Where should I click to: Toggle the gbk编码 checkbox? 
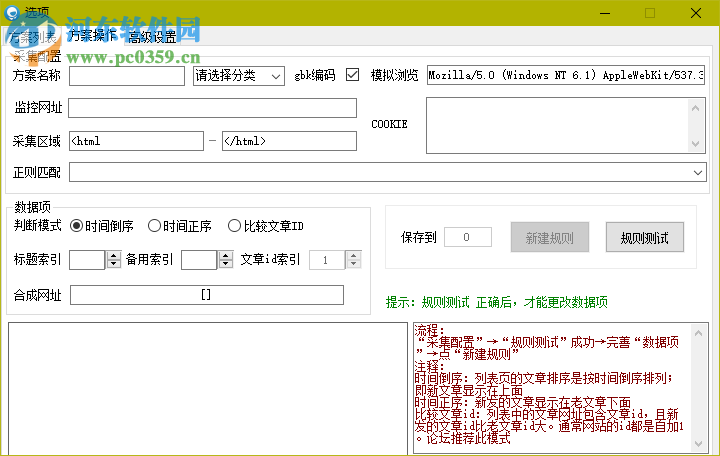(352, 74)
